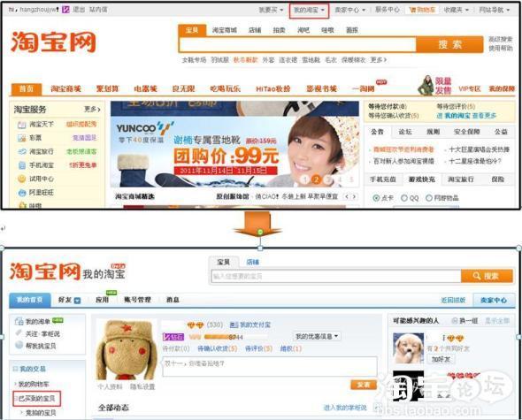Open the 个人资料 link under avatar
Viewport: 522px width, 420px height.
coord(110,386)
